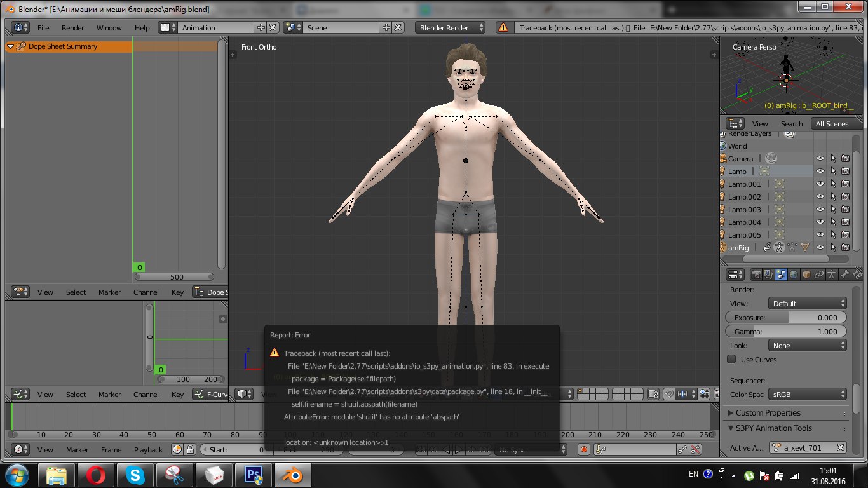Enable the Use Curves checkbox

(731, 359)
